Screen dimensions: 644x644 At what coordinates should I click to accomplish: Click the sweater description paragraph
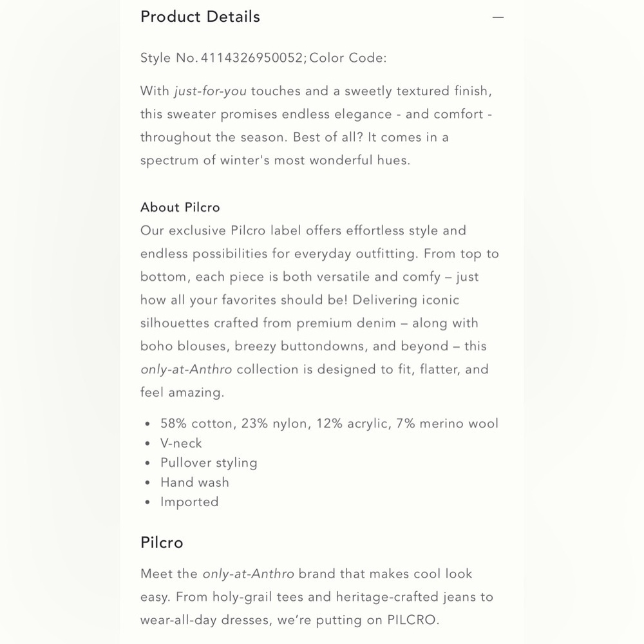(316, 126)
